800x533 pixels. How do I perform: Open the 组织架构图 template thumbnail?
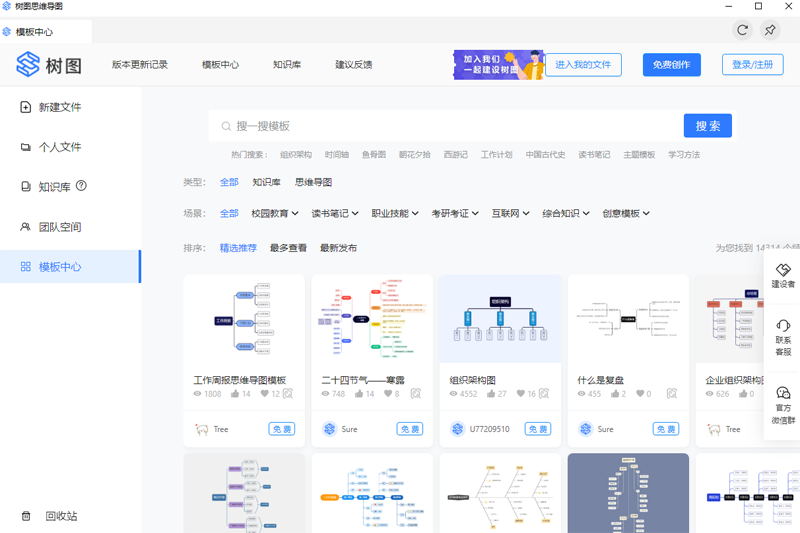(x=500, y=320)
